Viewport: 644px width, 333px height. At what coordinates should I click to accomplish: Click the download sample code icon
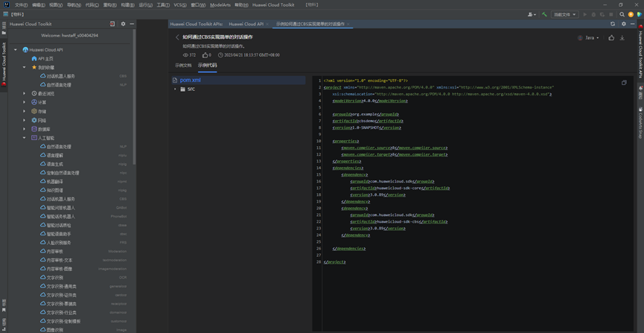[x=622, y=38]
